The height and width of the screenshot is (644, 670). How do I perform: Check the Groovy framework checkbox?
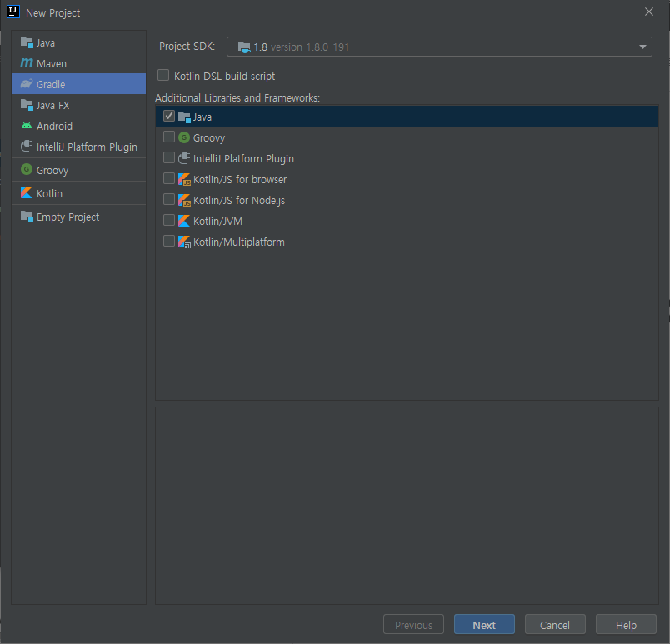point(169,137)
